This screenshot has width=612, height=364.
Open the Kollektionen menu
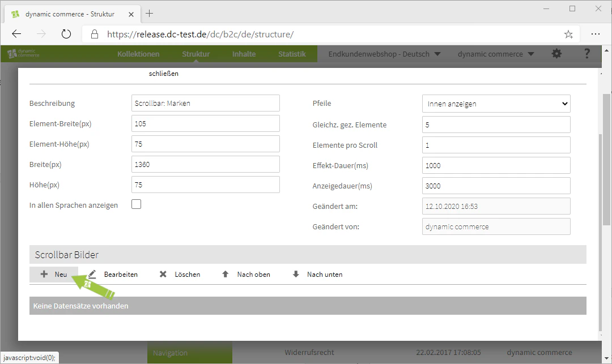pos(138,54)
